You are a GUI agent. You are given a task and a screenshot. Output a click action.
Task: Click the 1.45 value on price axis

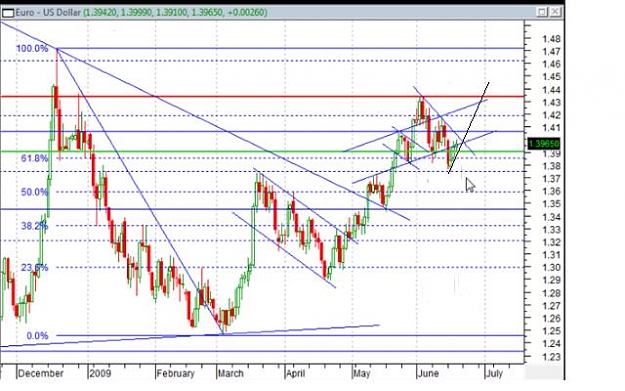(x=551, y=77)
